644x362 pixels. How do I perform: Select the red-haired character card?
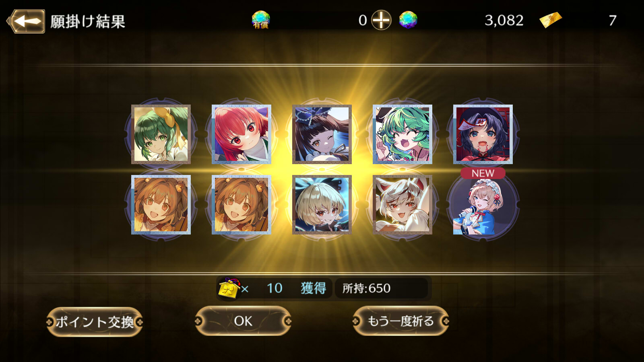pyautogui.click(x=242, y=134)
